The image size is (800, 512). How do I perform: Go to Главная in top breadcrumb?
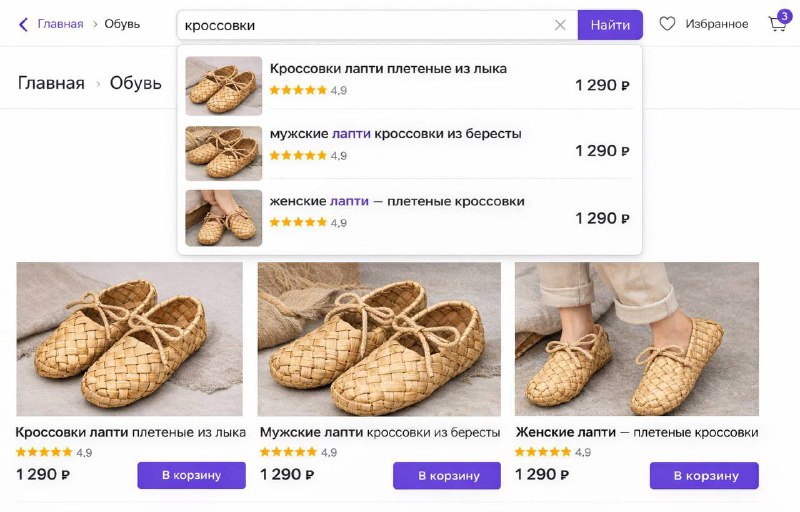(60, 24)
